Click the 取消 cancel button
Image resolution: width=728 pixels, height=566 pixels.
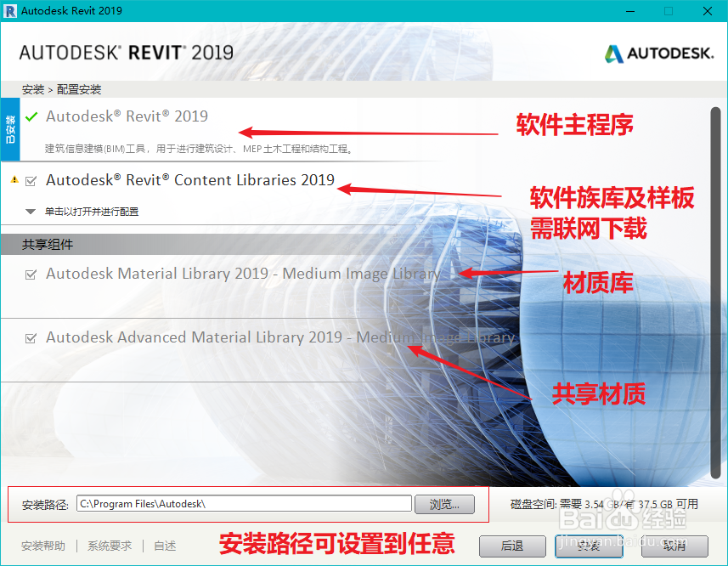(674, 546)
